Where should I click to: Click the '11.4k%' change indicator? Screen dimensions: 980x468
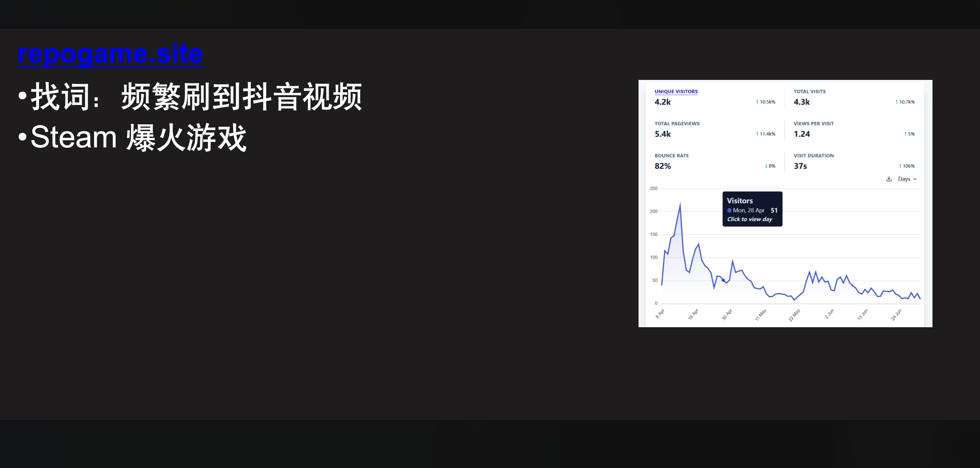[x=766, y=134]
